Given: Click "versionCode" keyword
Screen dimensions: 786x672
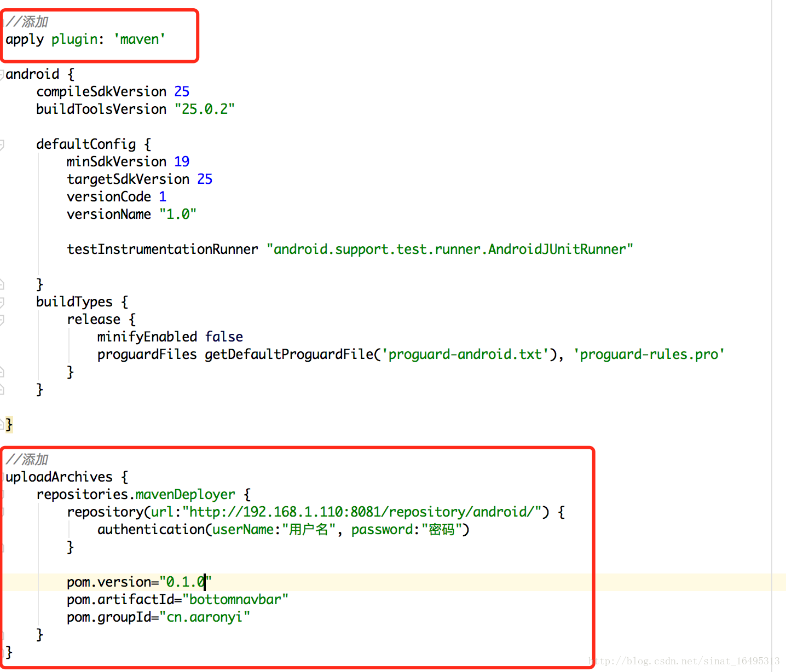Looking at the screenshot, I should click(x=109, y=196).
